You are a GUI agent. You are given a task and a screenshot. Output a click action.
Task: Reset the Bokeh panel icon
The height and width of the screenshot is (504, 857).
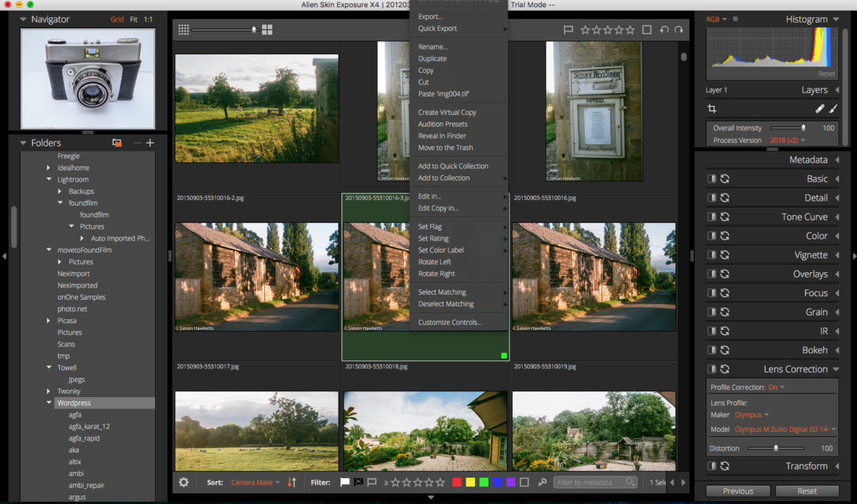point(724,350)
